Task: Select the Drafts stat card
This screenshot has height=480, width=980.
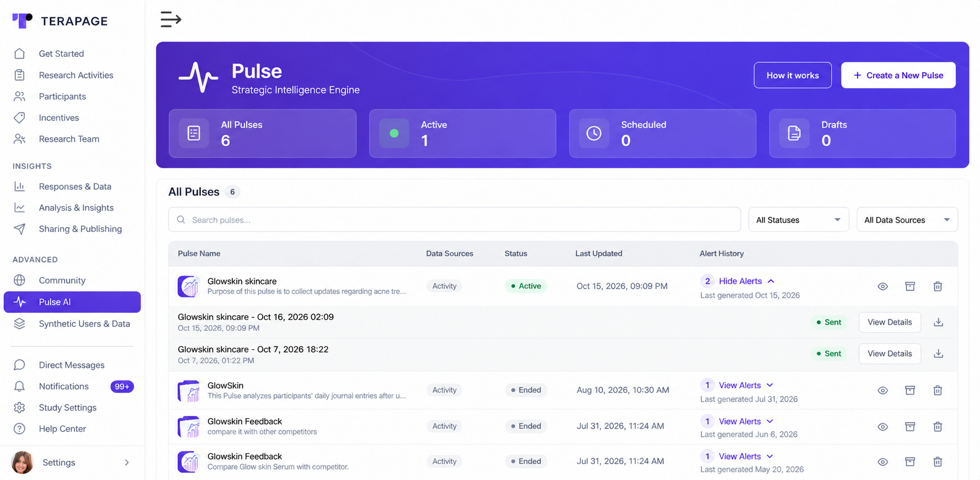Action: click(x=862, y=133)
